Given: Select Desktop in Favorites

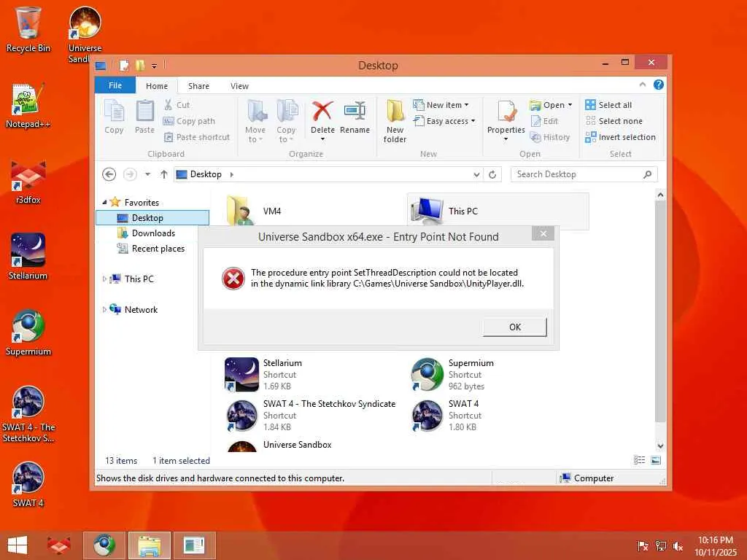Looking at the screenshot, I should [x=152, y=217].
